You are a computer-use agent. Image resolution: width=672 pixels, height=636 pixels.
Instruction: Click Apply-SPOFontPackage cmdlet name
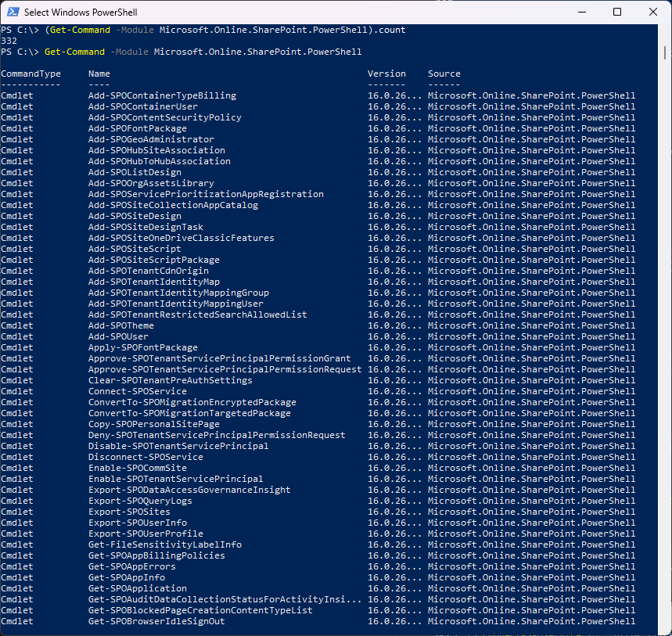(x=143, y=347)
